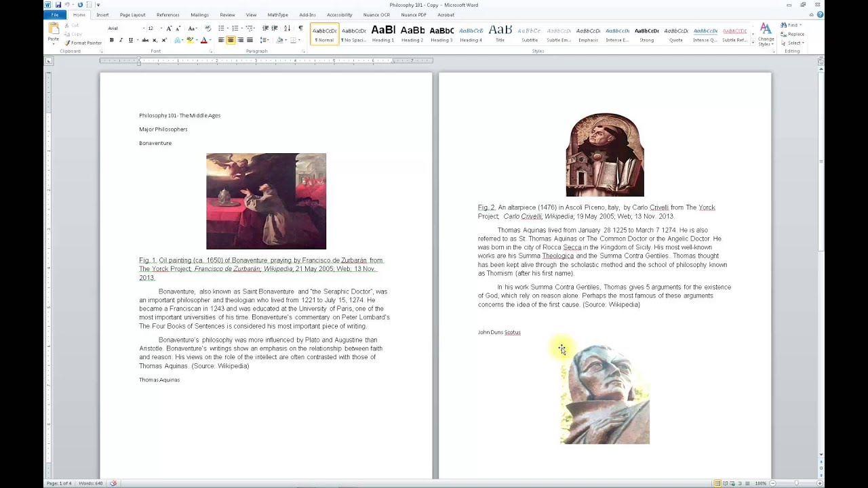This screenshot has height=488, width=868.
Task: Click the Shrink Font icon
Action: tap(178, 28)
